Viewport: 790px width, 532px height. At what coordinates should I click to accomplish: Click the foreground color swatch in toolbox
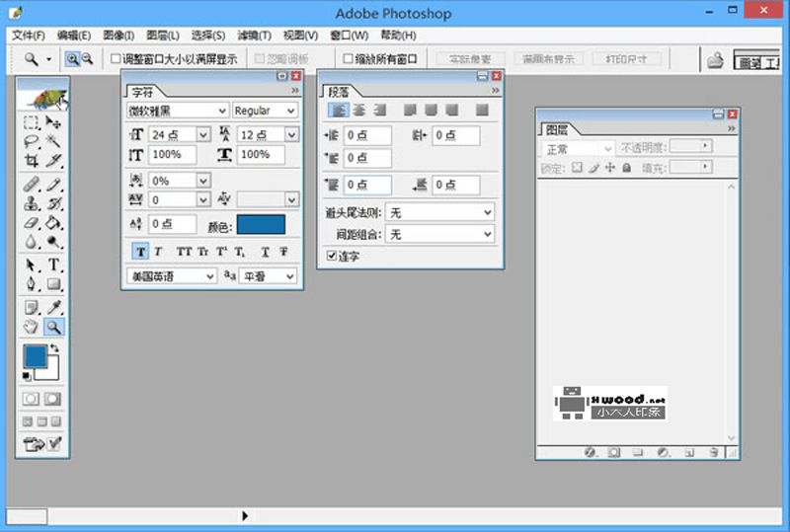(35, 356)
